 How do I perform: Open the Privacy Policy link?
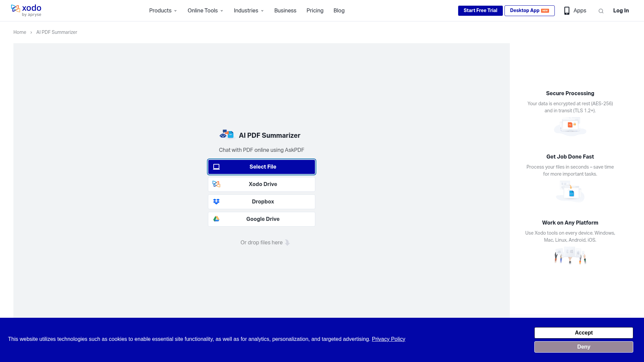(388, 339)
